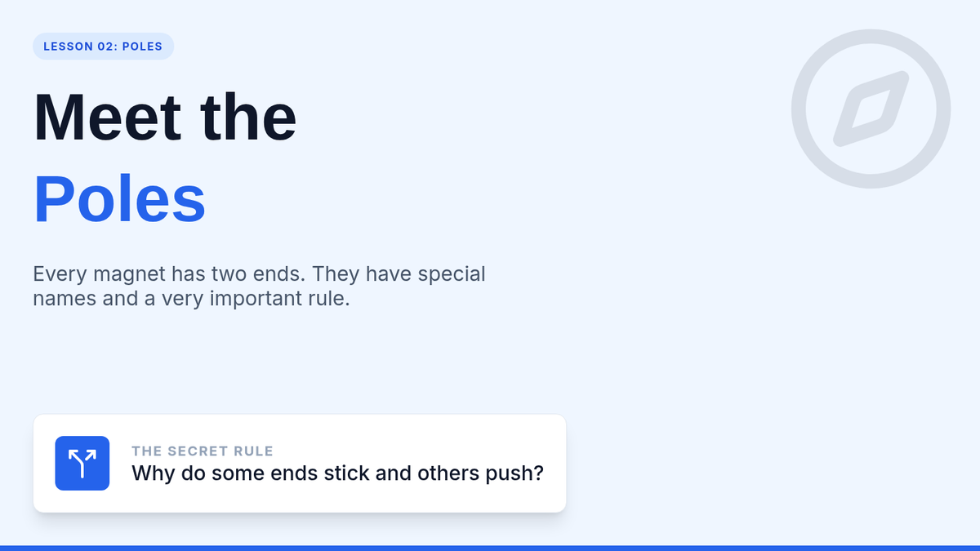This screenshot has width=980, height=551.
Task: Click the blue progress bar at the bottom
Action: click(490, 548)
